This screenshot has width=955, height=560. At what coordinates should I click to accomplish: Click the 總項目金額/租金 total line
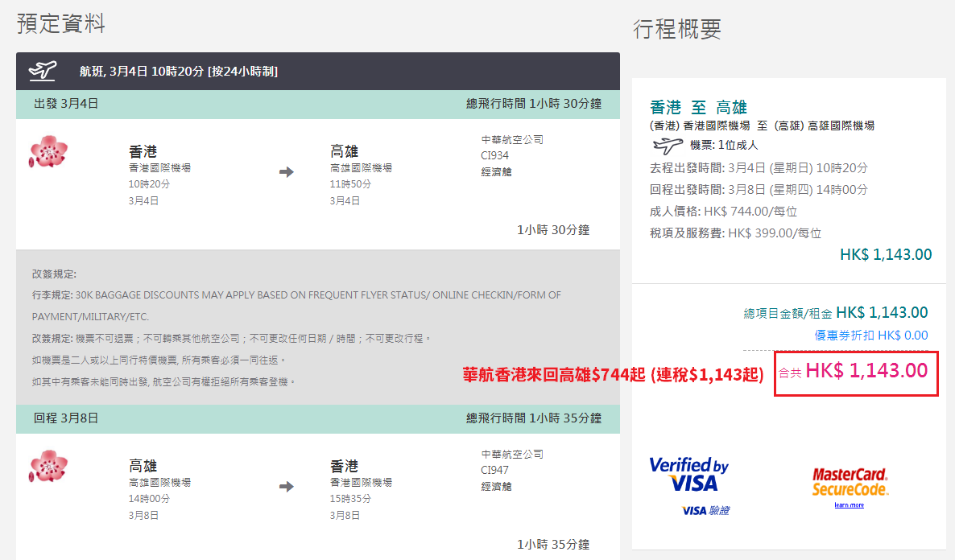pos(836,313)
